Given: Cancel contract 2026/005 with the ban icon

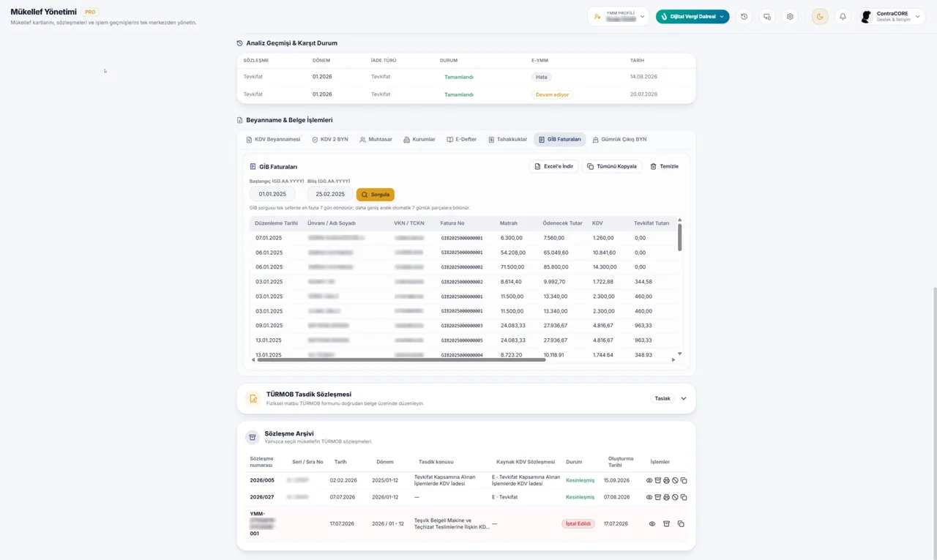Looking at the screenshot, I should (x=675, y=480).
